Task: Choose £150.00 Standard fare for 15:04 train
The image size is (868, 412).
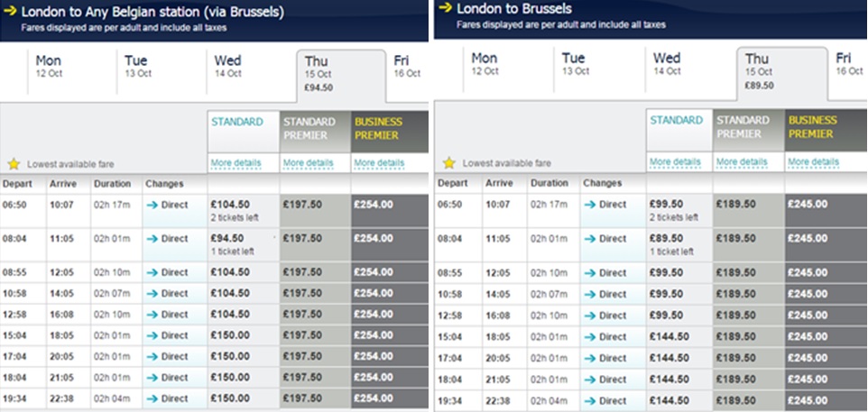Action: [230, 335]
